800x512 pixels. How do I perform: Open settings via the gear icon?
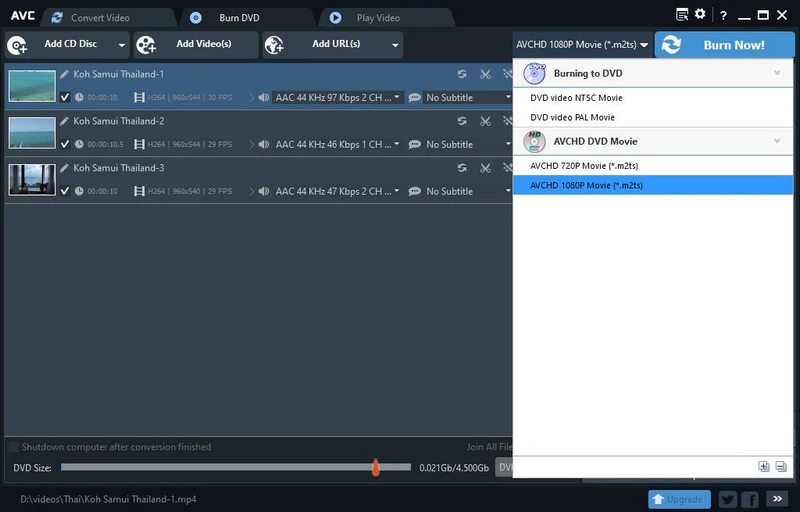pyautogui.click(x=700, y=15)
